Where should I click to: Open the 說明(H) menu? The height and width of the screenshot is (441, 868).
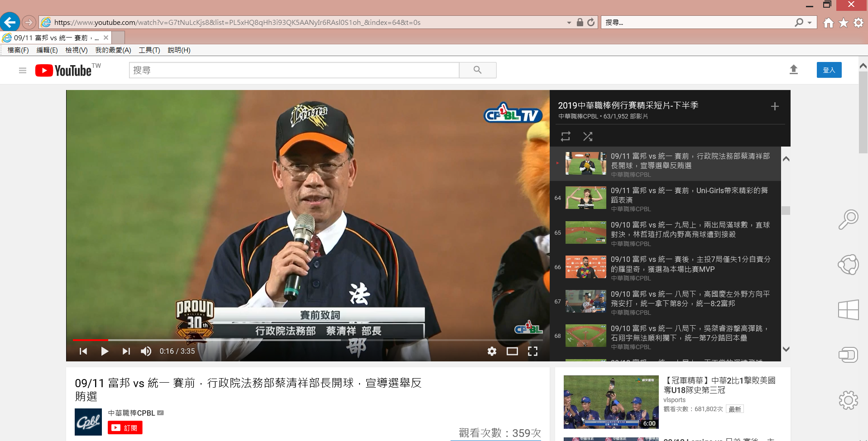[179, 50]
